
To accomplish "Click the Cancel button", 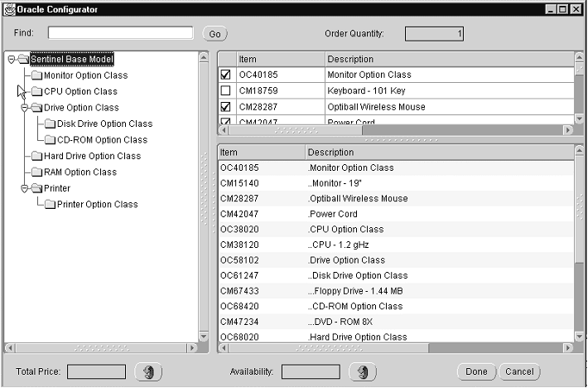I will [519, 372].
